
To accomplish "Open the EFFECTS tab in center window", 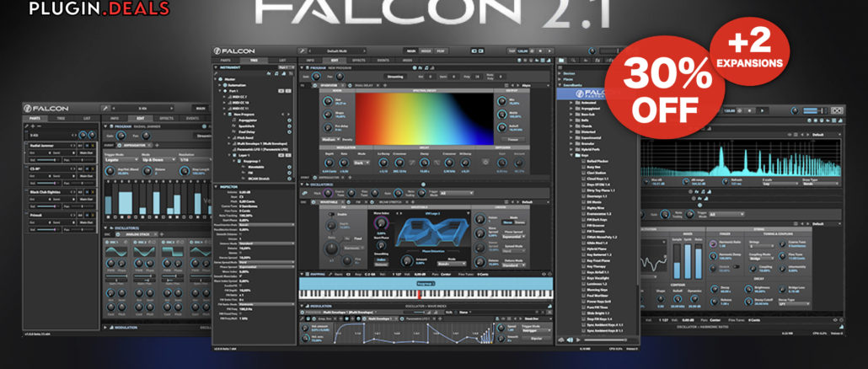I will tap(359, 61).
